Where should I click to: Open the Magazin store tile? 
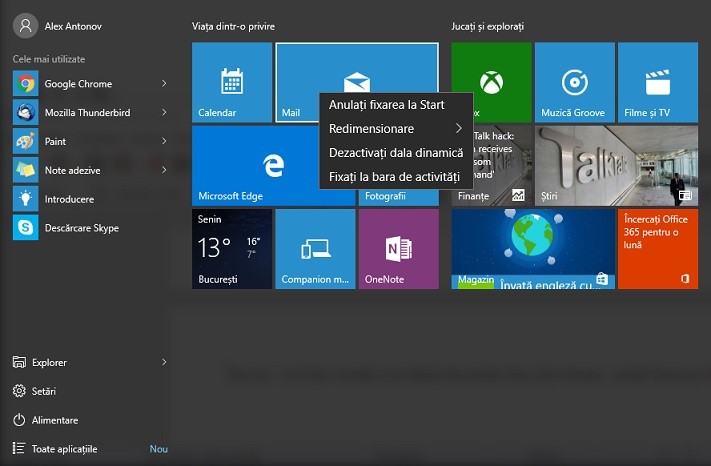click(x=533, y=249)
